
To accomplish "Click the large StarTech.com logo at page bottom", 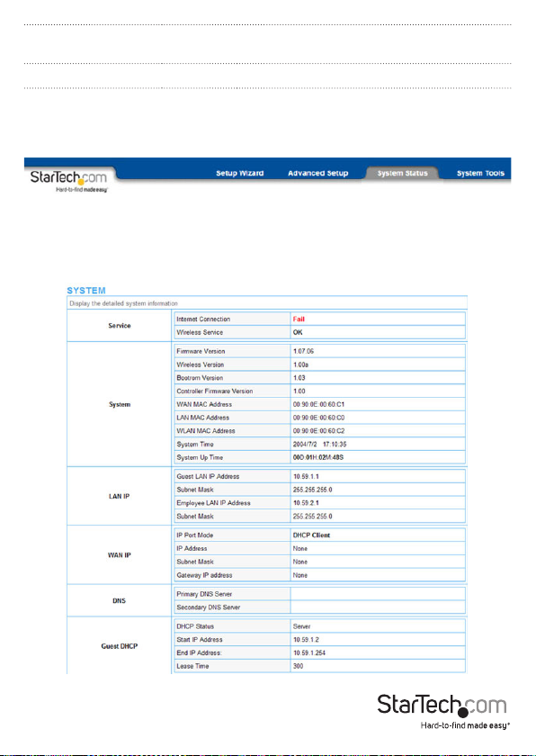I will (442, 712).
